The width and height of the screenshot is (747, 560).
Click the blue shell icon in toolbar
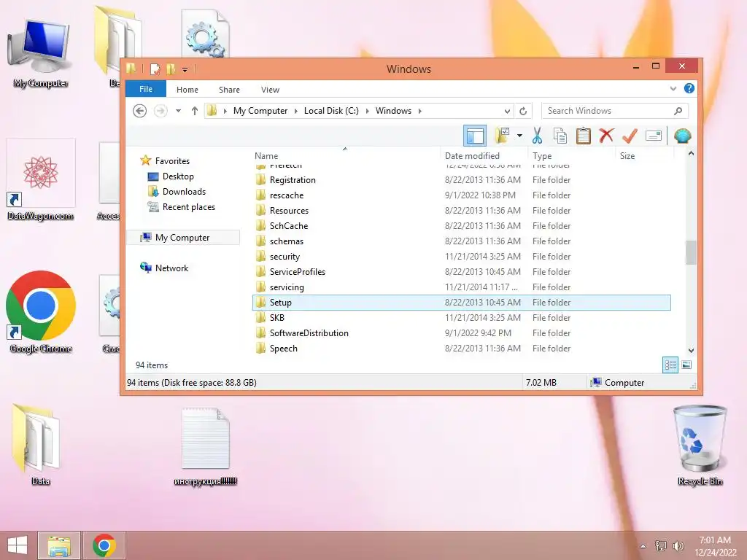pyautogui.click(x=682, y=136)
